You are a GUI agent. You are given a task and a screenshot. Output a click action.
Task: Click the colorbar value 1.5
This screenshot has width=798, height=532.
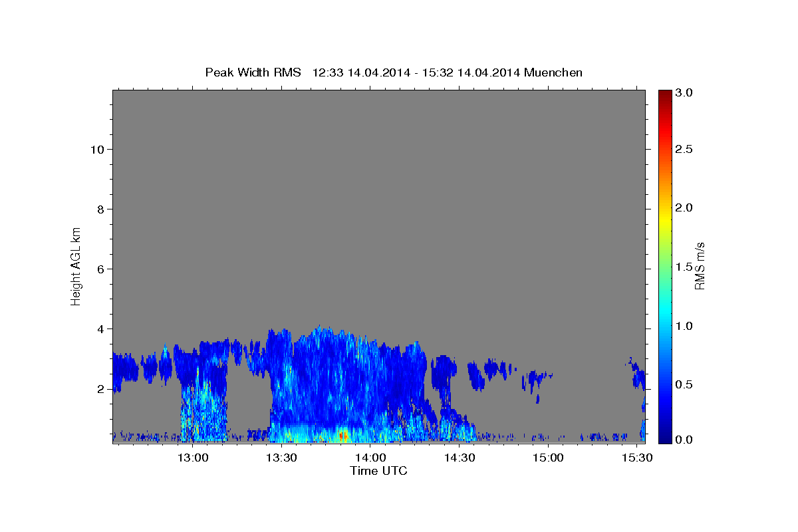coord(685,267)
